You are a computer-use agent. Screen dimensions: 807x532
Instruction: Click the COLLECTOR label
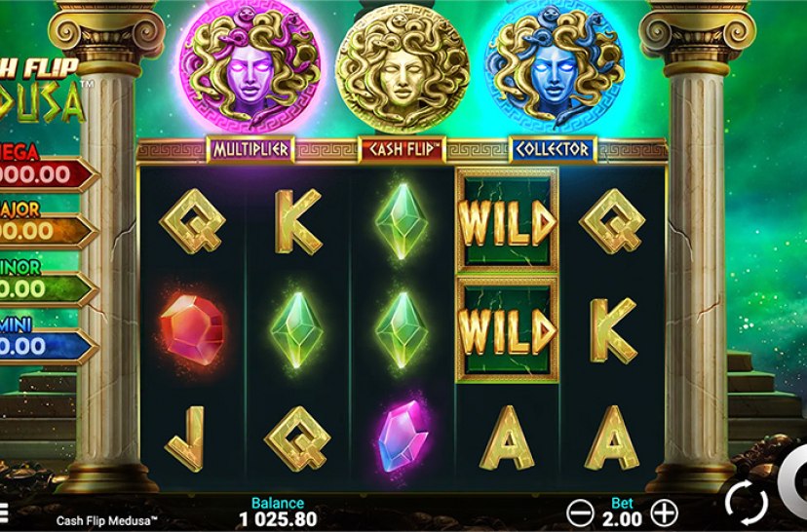(x=553, y=150)
